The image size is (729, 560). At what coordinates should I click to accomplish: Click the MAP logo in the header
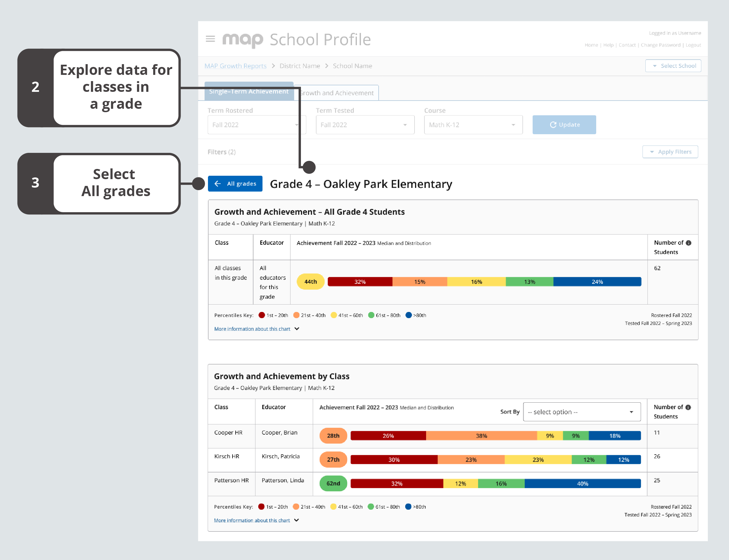click(x=242, y=39)
